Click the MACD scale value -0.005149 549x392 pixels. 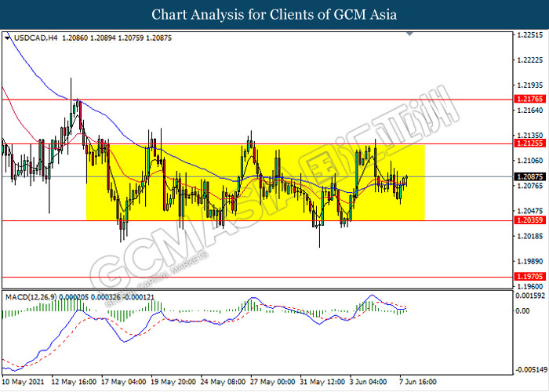pos(530,370)
